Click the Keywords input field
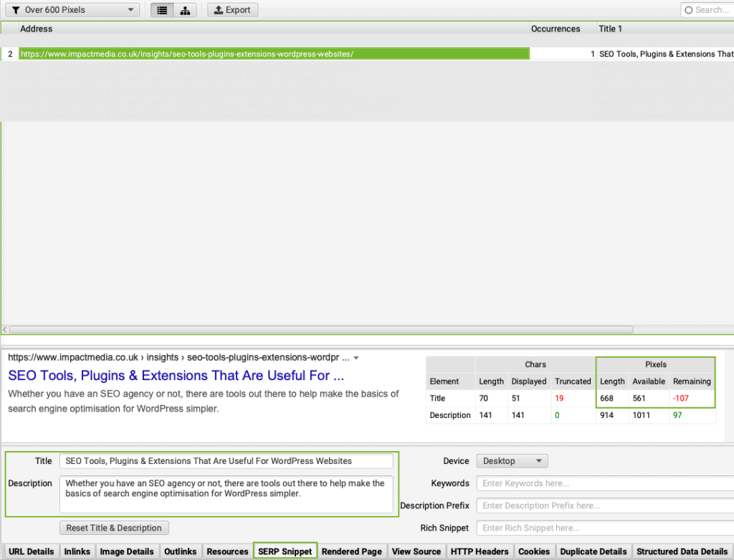The height and width of the screenshot is (560, 734). click(605, 483)
